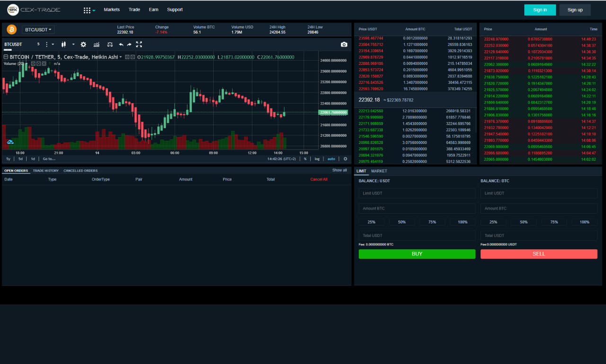Select 50% of USDT balance to buy
Screen dimensions: 606x364
click(402, 222)
